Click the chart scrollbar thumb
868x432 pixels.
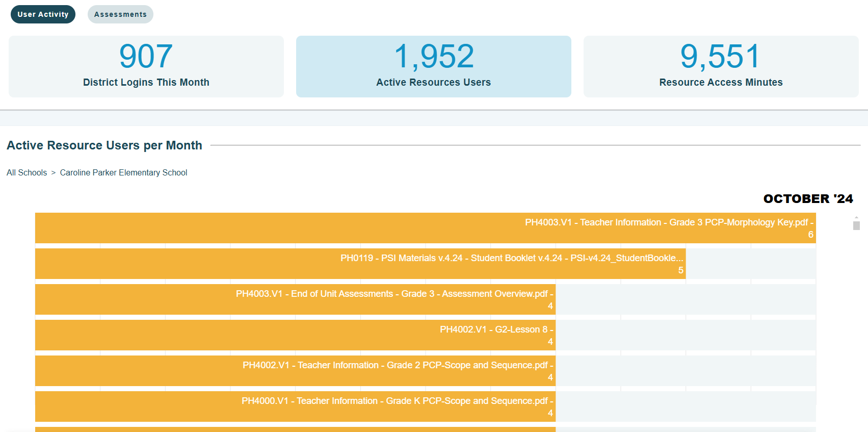click(856, 225)
